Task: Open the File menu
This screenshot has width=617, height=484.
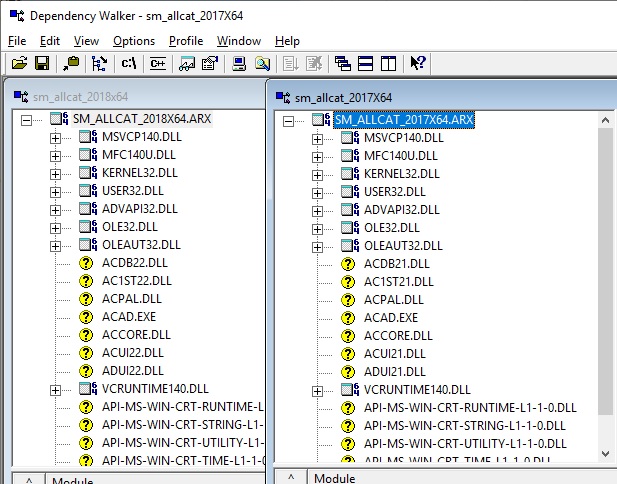Action: click(x=17, y=41)
